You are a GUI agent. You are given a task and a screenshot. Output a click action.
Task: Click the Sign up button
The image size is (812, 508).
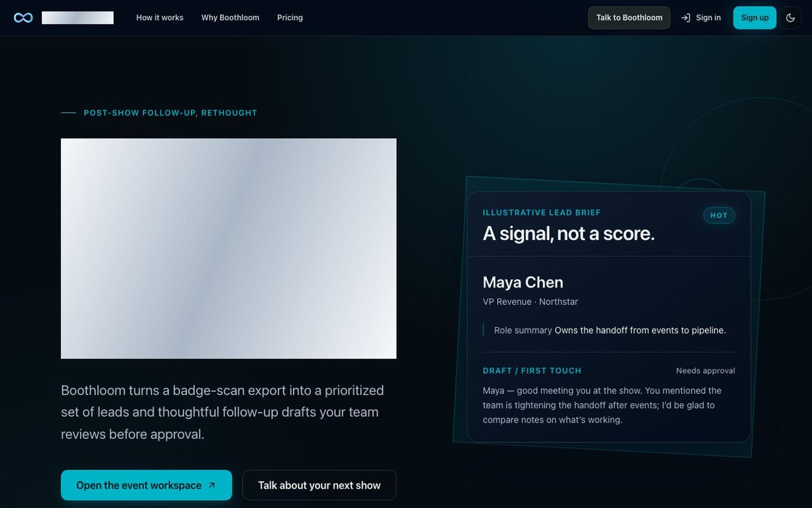tap(755, 18)
